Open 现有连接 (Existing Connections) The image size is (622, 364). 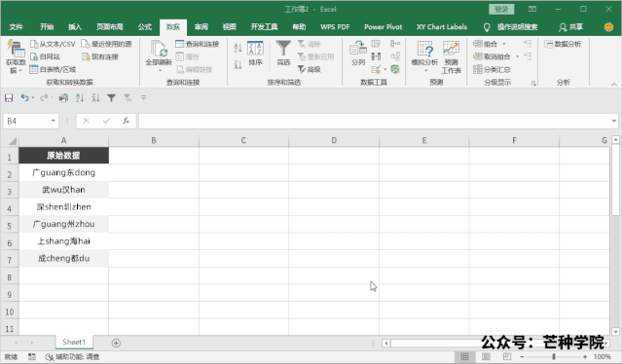[100, 56]
